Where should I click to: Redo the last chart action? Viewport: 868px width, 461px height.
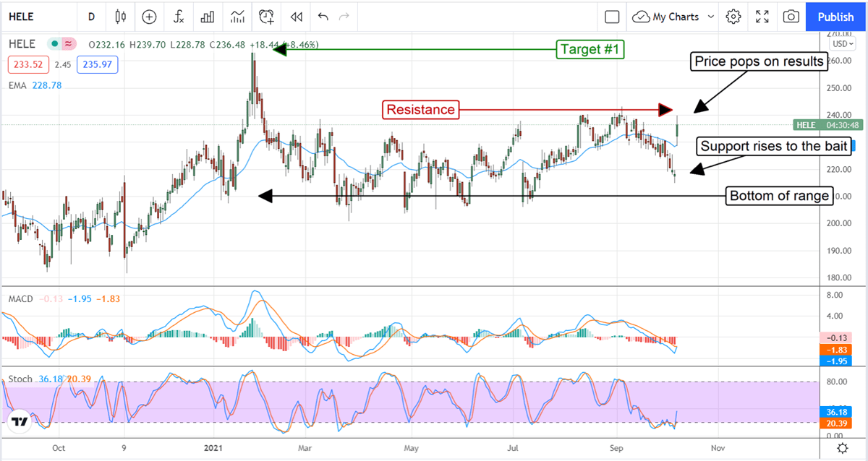pos(344,16)
